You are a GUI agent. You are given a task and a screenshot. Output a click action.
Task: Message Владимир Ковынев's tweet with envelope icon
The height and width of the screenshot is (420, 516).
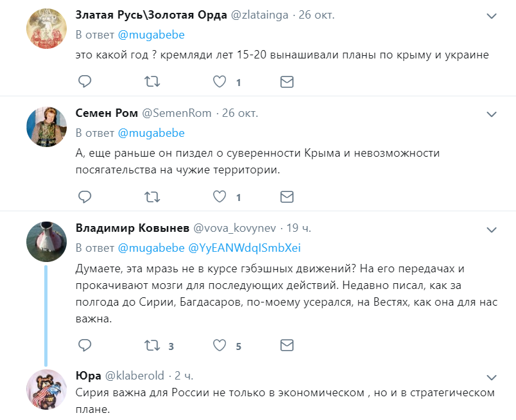287,346
